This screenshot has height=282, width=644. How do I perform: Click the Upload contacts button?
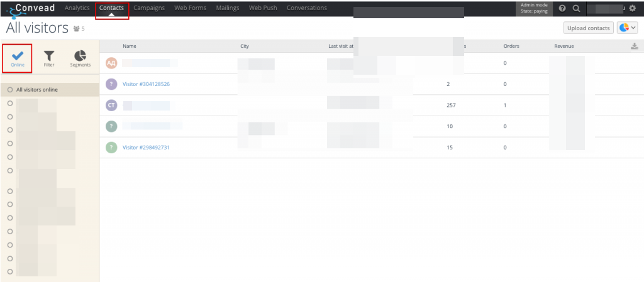588,28
